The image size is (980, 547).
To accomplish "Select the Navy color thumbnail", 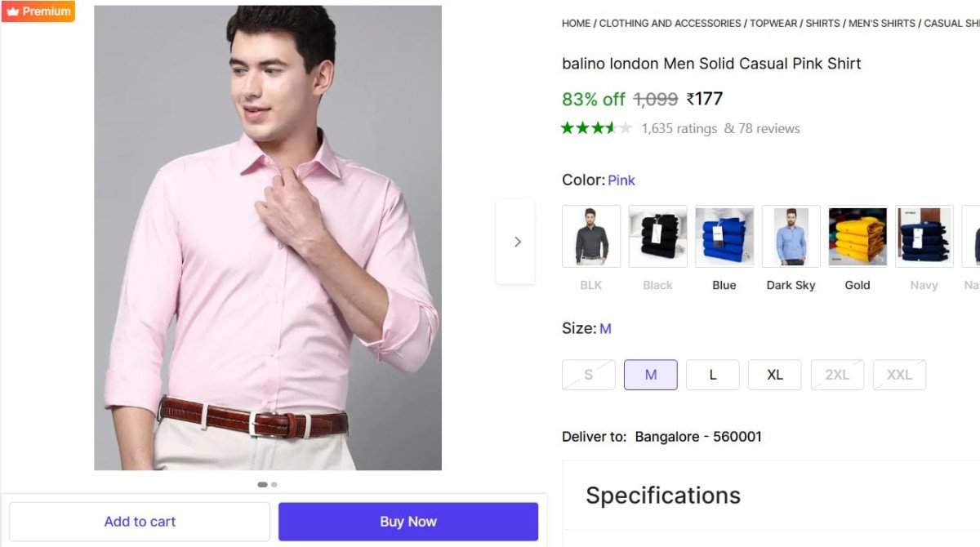I will pyautogui.click(x=924, y=237).
